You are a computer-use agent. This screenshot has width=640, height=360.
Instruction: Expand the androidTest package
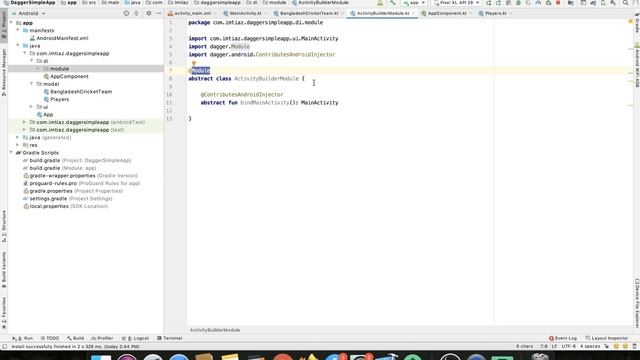25,122
